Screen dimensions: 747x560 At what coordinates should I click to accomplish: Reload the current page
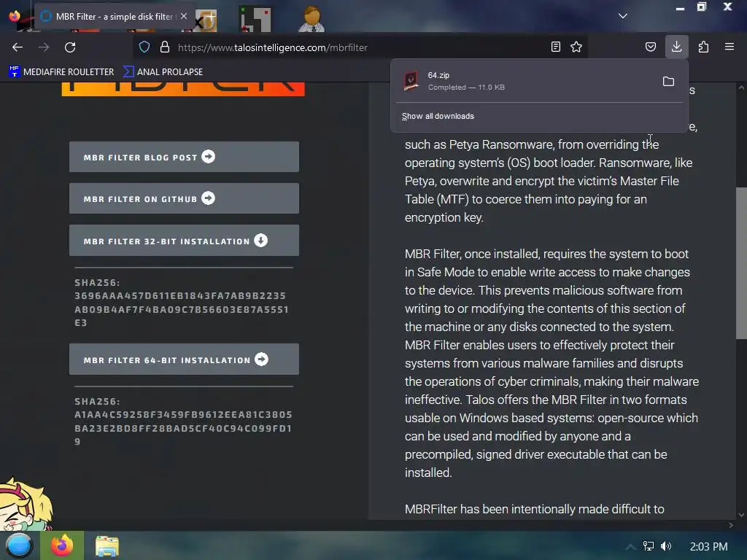click(x=70, y=47)
